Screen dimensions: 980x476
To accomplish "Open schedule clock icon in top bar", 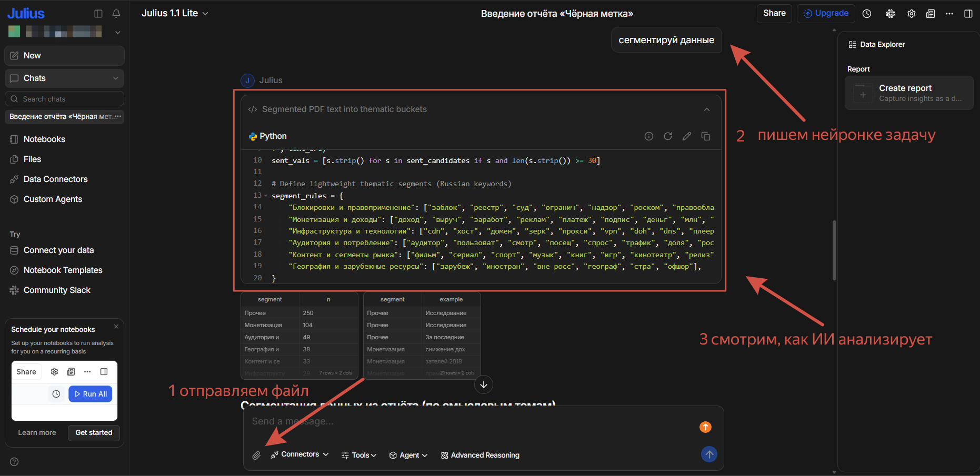I will coord(867,14).
